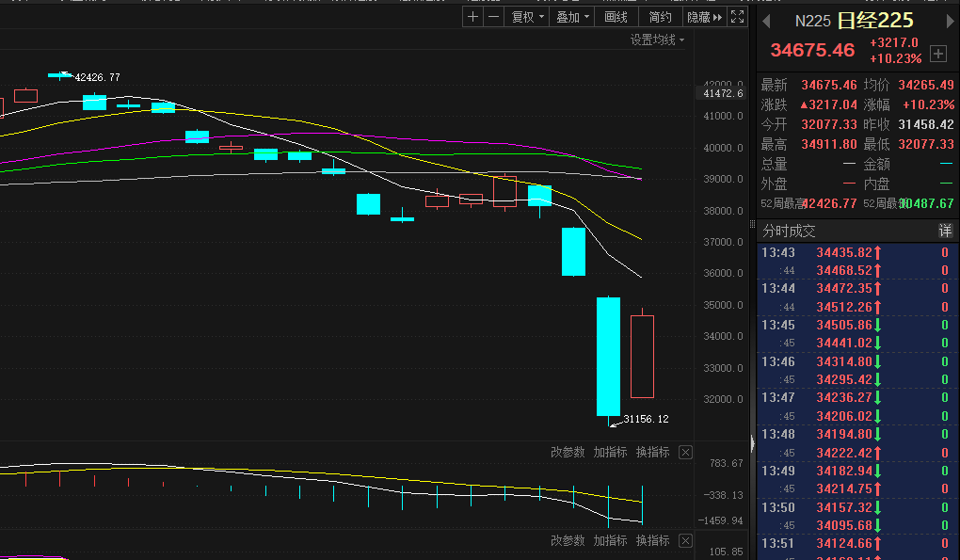The width and height of the screenshot is (960, 560).
Task: Select the 13:44 trade at 34472.35
Action: coord(856,288)
